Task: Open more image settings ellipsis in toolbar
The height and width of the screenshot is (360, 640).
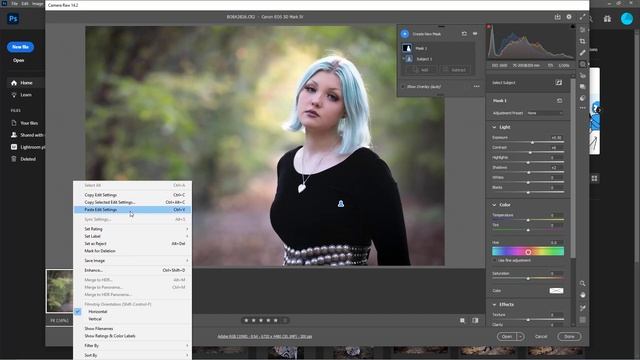Action: [582, 108]
